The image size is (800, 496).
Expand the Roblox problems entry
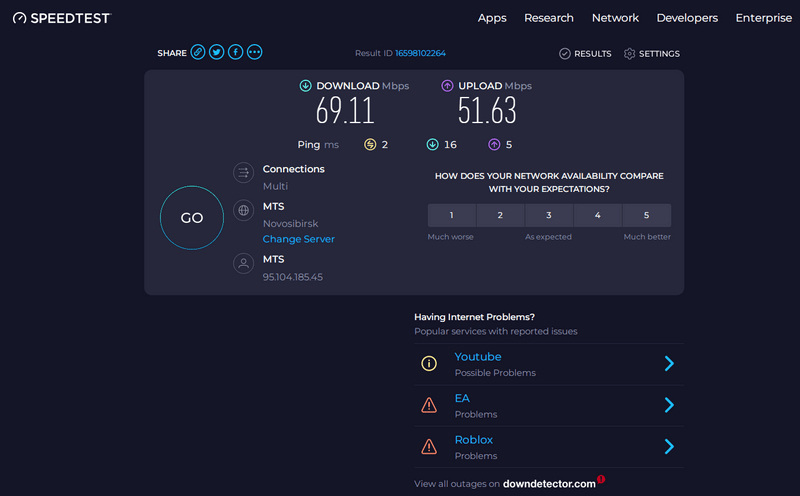(669, 447)
